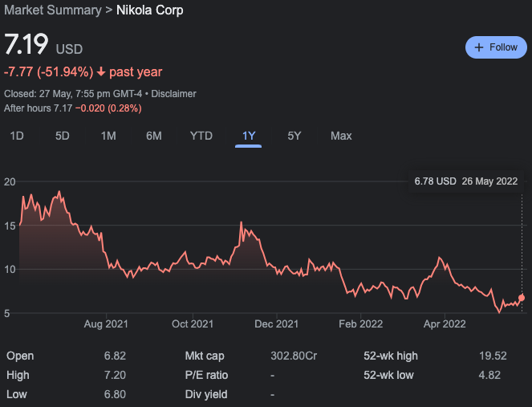Switch to the 1D chart range
Image resolution: width=532 pixels, height=407 pixels.
(17, 136)
